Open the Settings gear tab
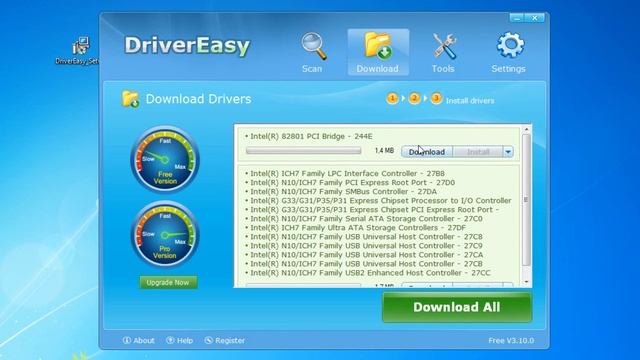The image size is (640, 360). [509, 52]
